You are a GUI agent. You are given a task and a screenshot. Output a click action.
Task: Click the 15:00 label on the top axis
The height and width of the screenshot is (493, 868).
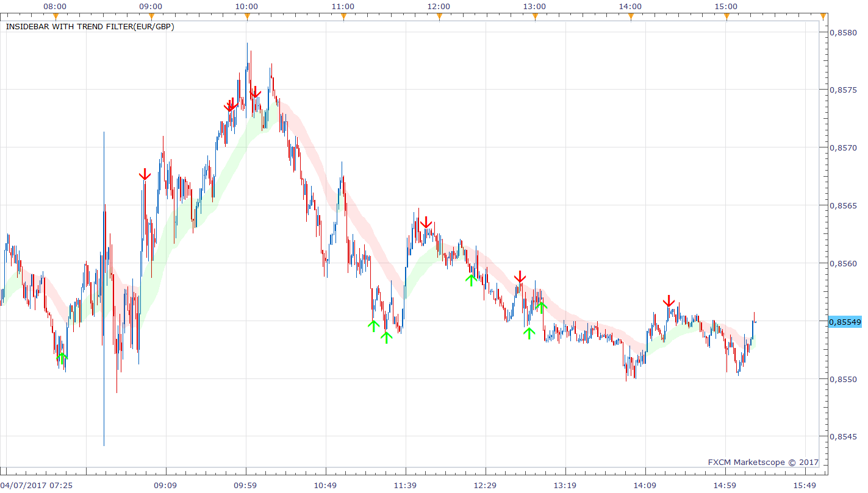[x=726, y=7]
